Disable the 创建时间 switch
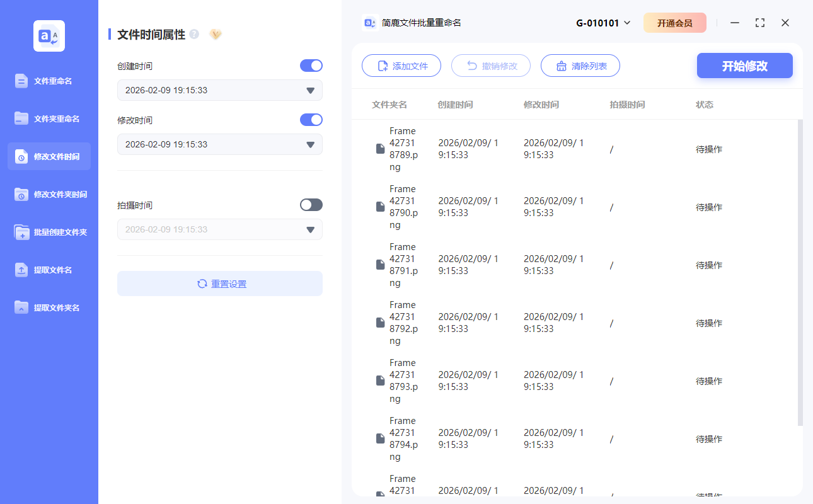This screenshot has height=504, width=813. coord(311,65)
